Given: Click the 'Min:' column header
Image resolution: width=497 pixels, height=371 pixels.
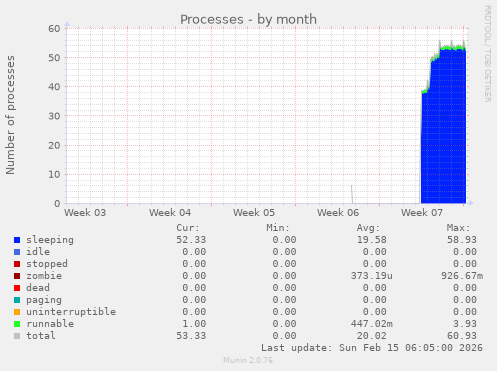Looking at the screenshot, I should pyautogui.click(x=278, y=228).
